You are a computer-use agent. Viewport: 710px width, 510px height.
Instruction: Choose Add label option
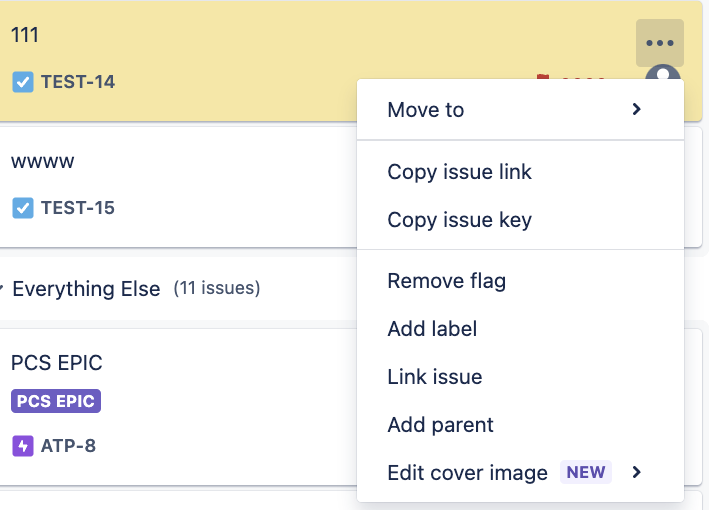[x=432, y=329]
